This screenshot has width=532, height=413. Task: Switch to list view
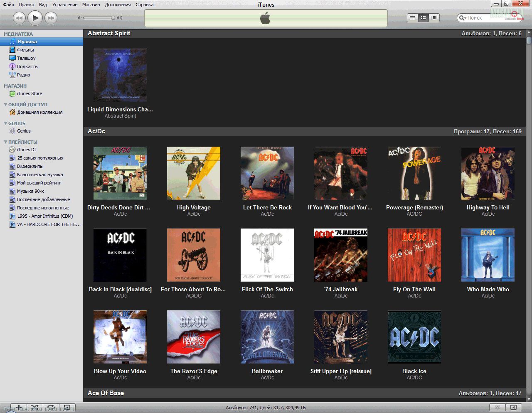pos(412,18)
